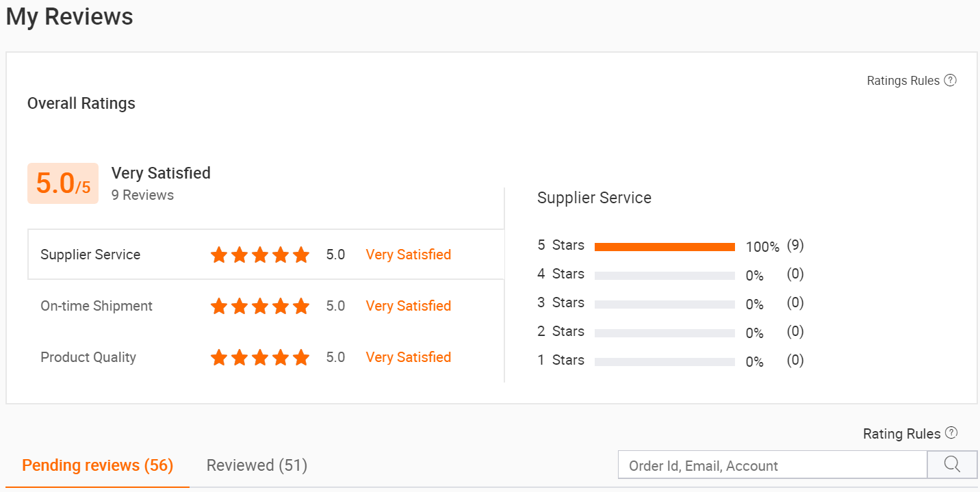Screen dimensions: 980x492
Task: Switch to the Reviewed tab
Action: [x=257, y=465]
